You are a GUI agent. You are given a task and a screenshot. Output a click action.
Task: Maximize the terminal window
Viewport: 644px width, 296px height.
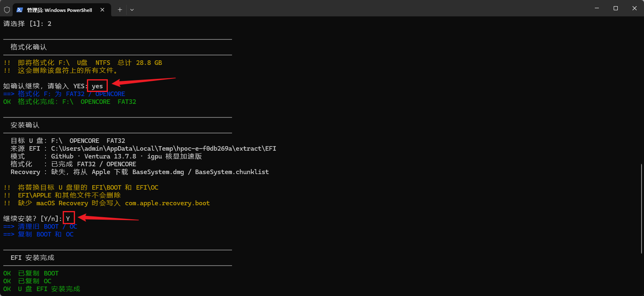pos(616,8)
